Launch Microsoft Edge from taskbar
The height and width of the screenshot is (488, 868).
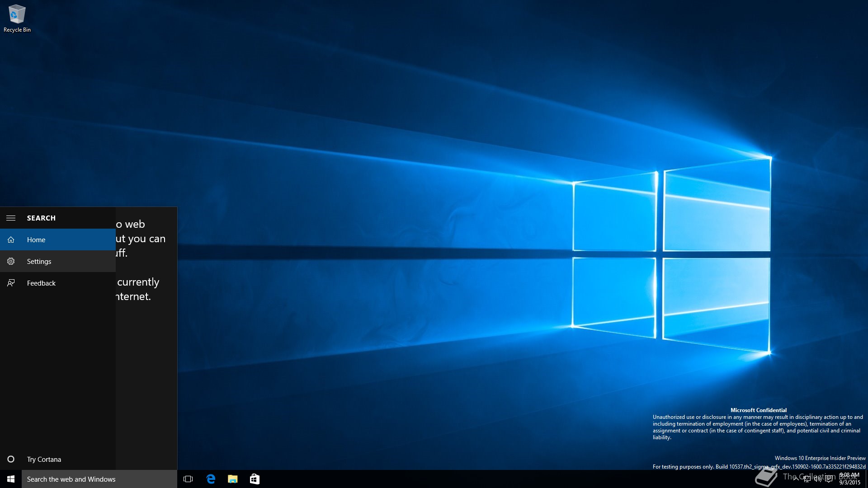tap(211, 479)
